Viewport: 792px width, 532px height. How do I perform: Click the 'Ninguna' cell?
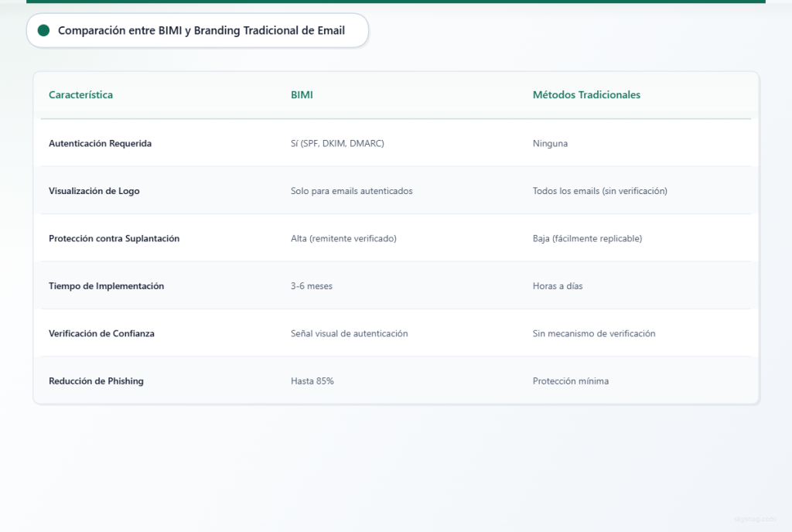coord(550,143)
